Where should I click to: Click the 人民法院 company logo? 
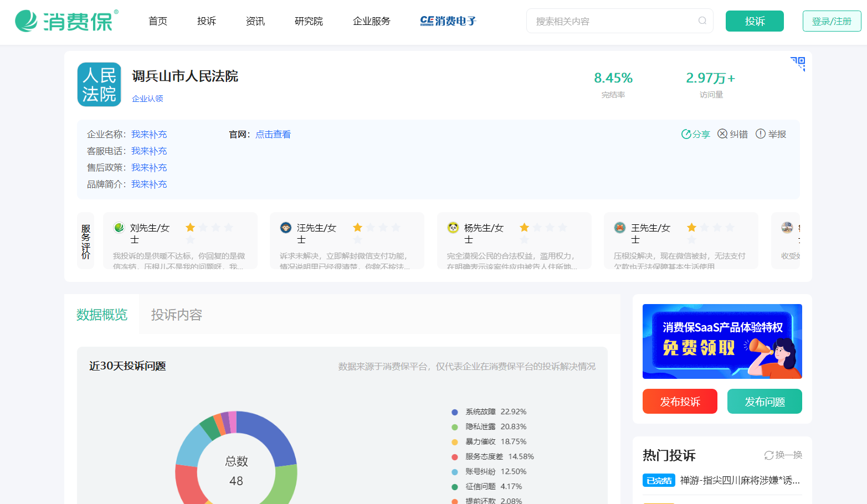pyautogui.click(x=99, y=84)
